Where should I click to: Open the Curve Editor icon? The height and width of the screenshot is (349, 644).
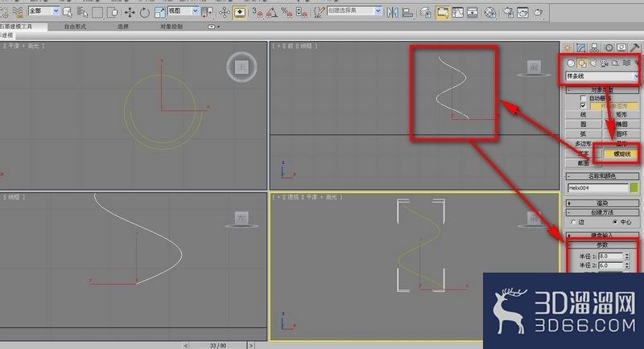coord(457,13)
